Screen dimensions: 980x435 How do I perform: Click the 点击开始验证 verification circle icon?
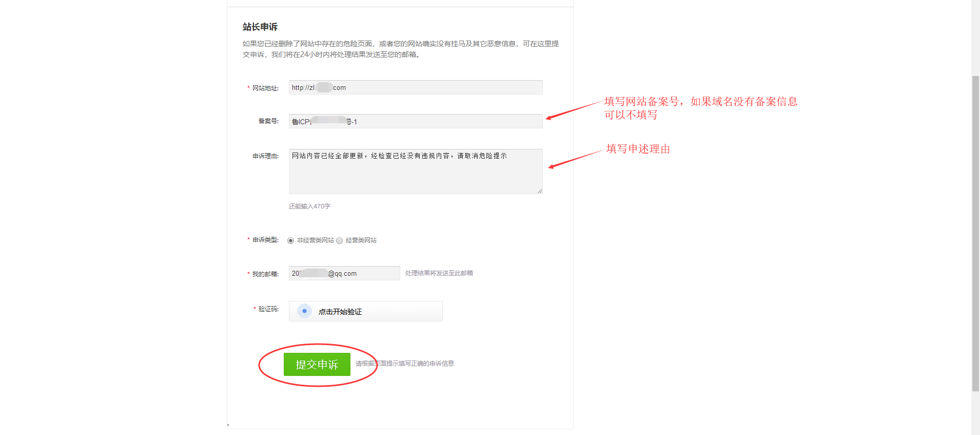304,311
